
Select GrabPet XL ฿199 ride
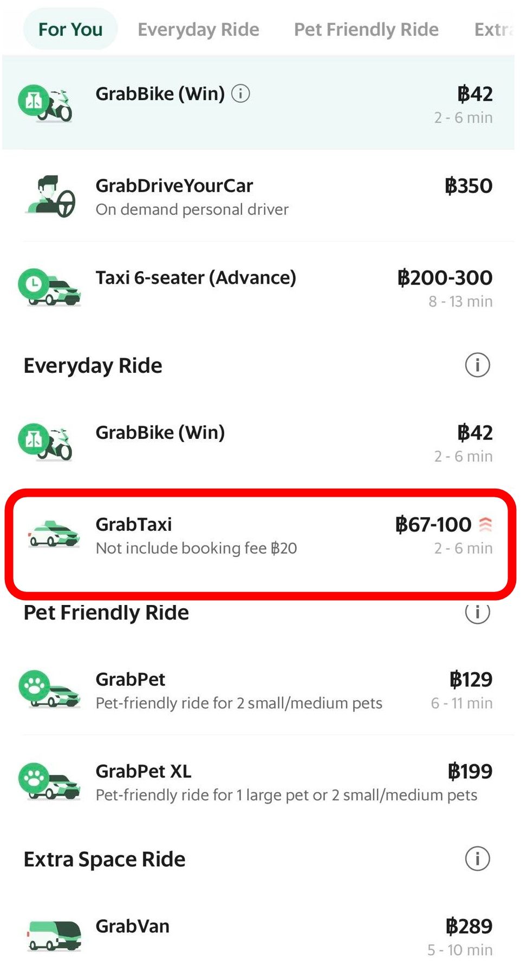tap(260, 782)
